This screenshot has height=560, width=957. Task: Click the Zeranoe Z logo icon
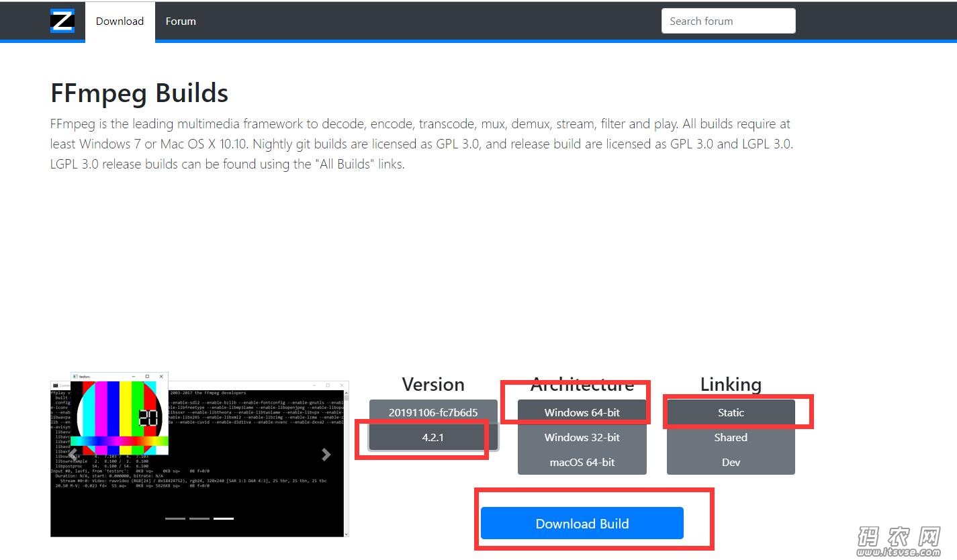point(62,21)
